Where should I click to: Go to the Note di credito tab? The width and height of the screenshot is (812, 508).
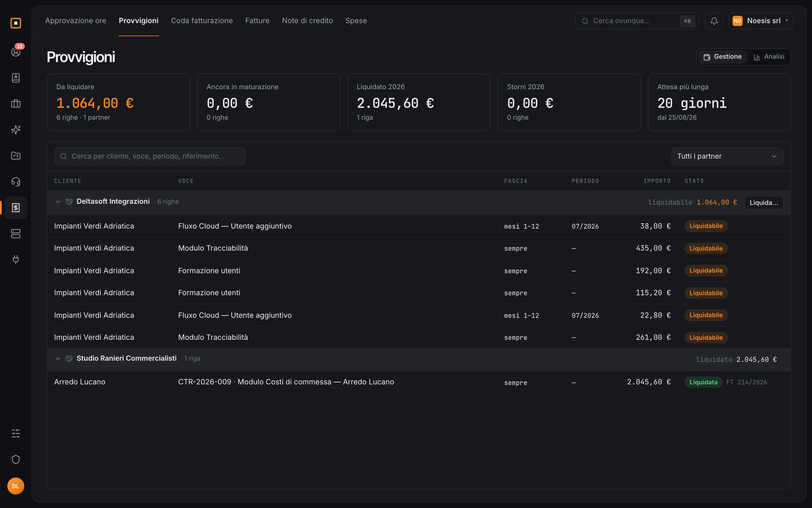pyautogui.click(x=307, y=21)
